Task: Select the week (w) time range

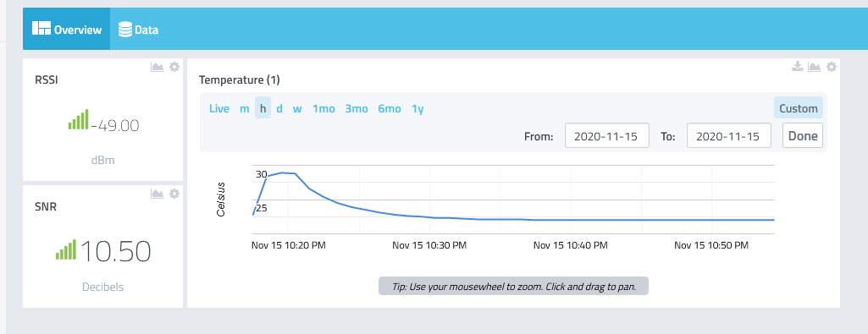Action: [x=297, y=108]
